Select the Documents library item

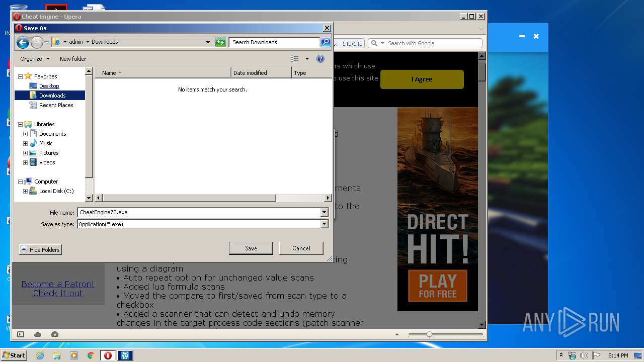(x=52, y=134)
